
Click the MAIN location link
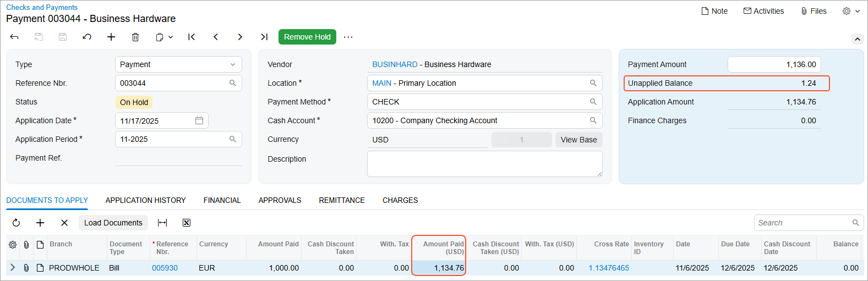pyautogui.click(x=381, y=83)
